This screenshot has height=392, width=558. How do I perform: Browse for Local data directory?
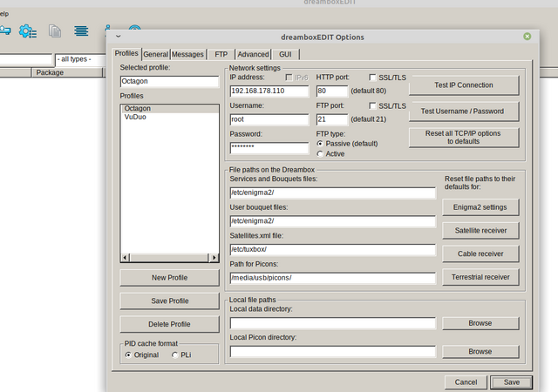[480, 323]
